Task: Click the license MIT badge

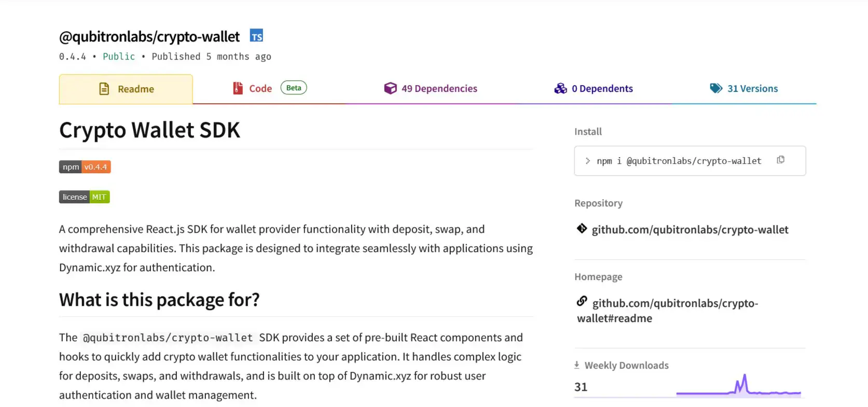Action: point(85,197)
